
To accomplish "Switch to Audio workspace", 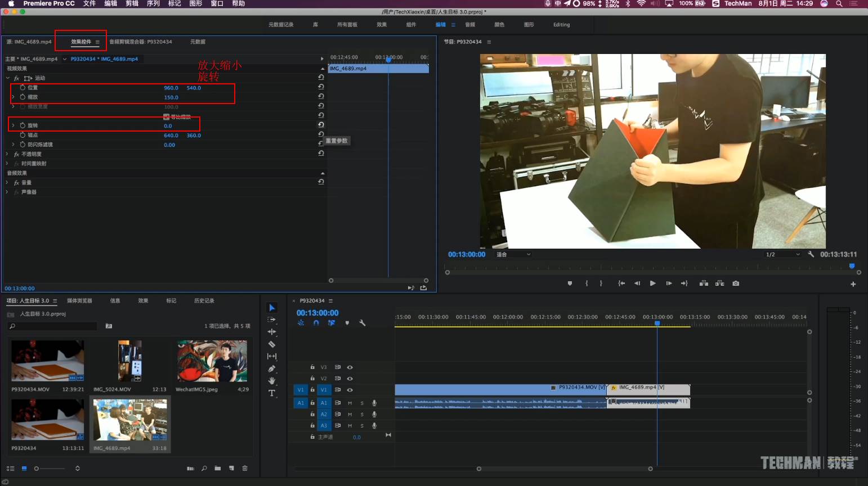I will pos(470,25).
